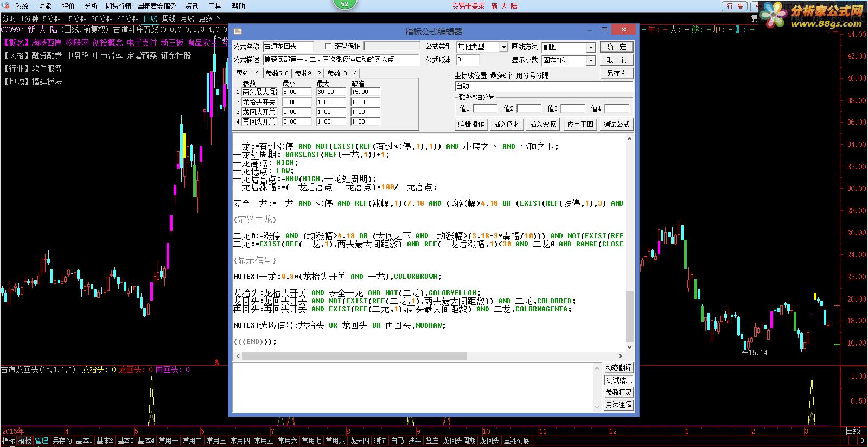Viewport: 868px width, 447px height.
Task: Click the code editor's scroll-right arrow
Action: tap(621, 356)
